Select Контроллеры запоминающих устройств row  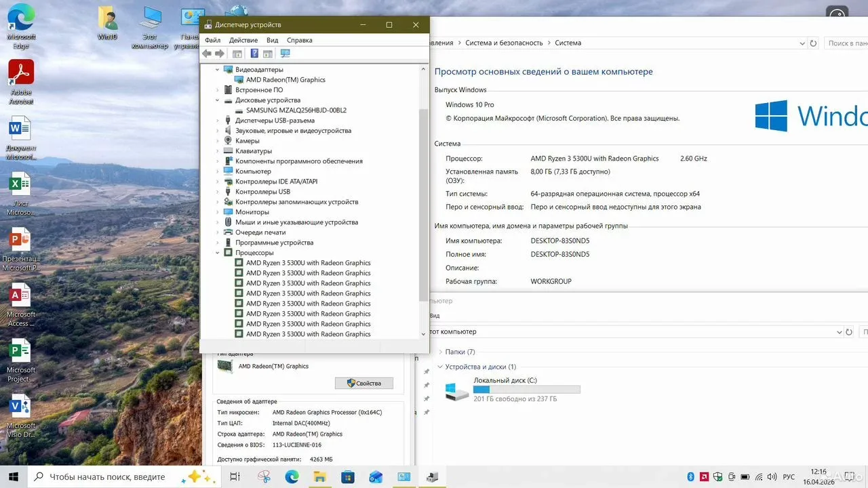point(296,202)
